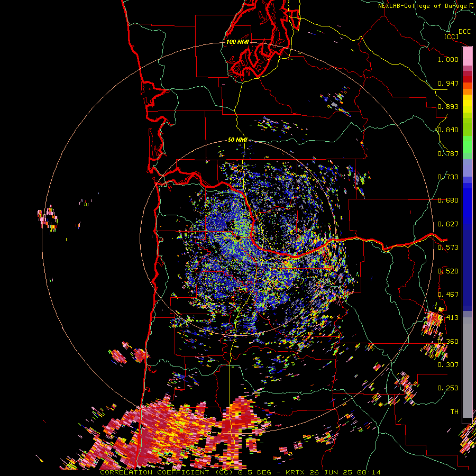Click the 0.787 value on the color scale

pos(448,153)
